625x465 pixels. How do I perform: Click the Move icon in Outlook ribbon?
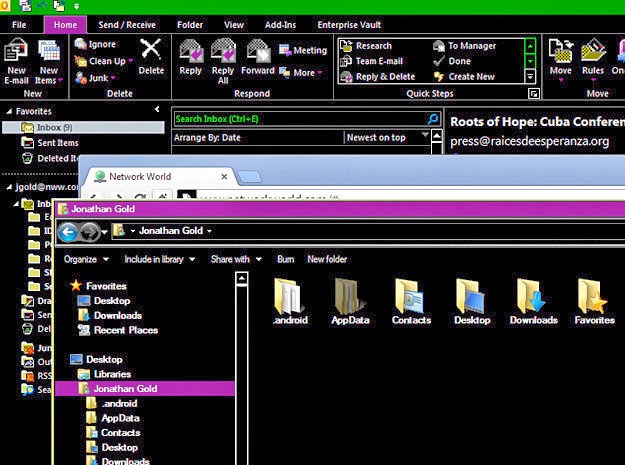click(560, 50)
